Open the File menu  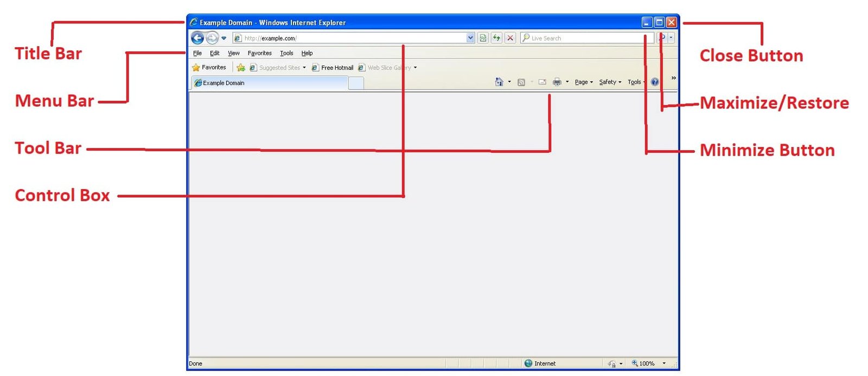[197, 53]
